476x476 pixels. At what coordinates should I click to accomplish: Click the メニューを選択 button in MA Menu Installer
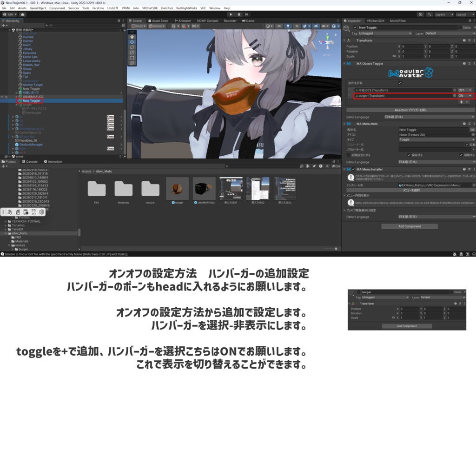pyautogui.click(x=411, y=190)
